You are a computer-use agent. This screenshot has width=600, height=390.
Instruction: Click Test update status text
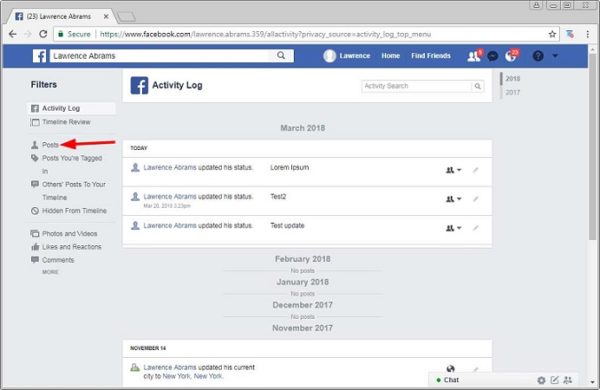(x=287, y=226)
